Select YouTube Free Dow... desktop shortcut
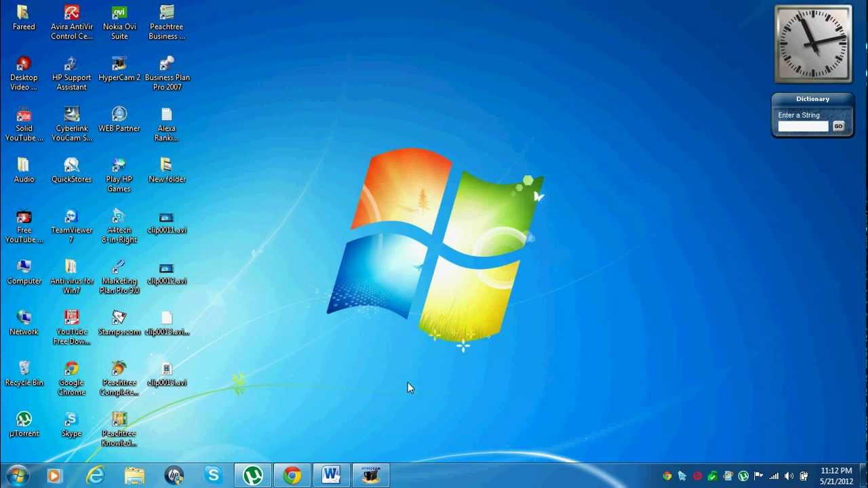This screenshot has width=868, height=488. pyautogui.click(x=71, y=328)
